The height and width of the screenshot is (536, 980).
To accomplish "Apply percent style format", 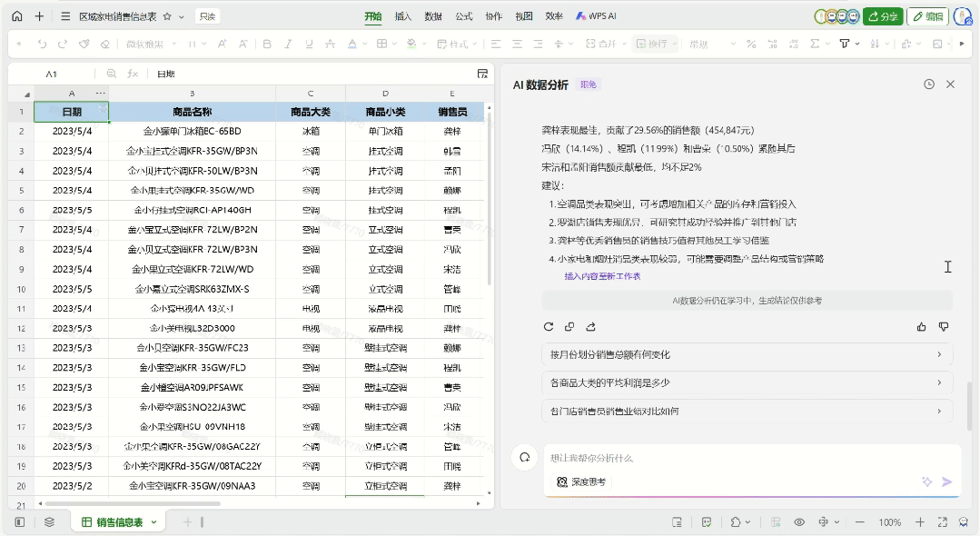I will [x=751, y=44].
